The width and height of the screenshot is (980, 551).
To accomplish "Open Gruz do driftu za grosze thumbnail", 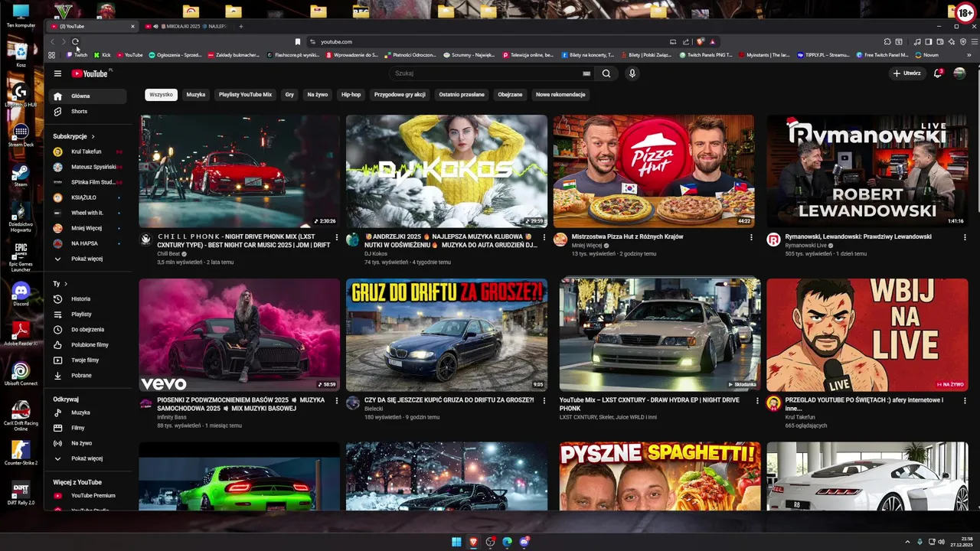I will [446, 335].
